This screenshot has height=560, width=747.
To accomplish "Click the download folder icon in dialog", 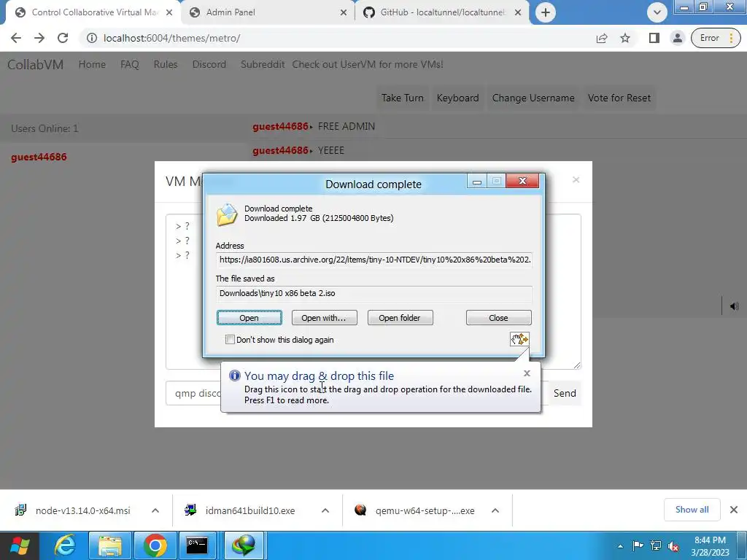I will coord(227,215).
